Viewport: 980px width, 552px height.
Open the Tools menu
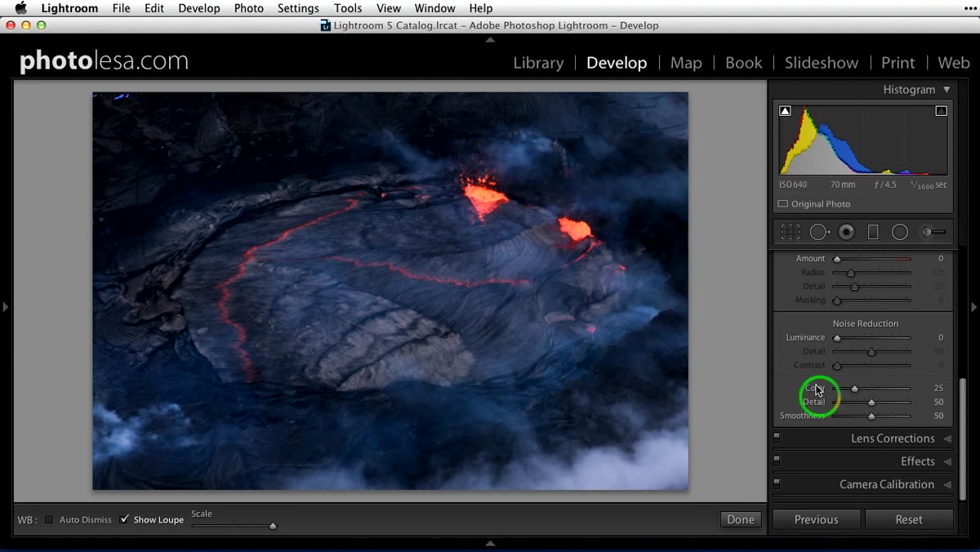pyautogui.click(x=348, y=8)
